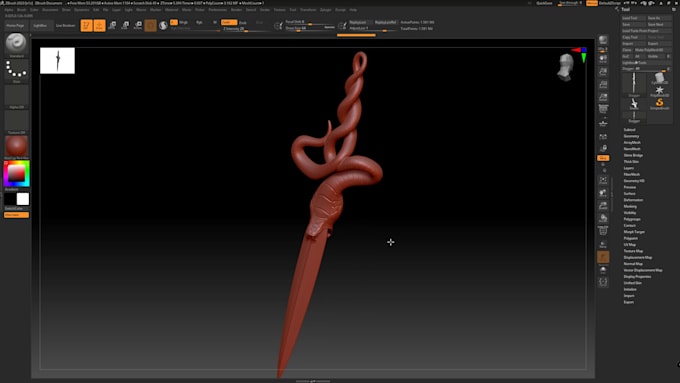
Task: Open the Alpha Off selector
Action: pyautogui.click(x=16, y=95)
